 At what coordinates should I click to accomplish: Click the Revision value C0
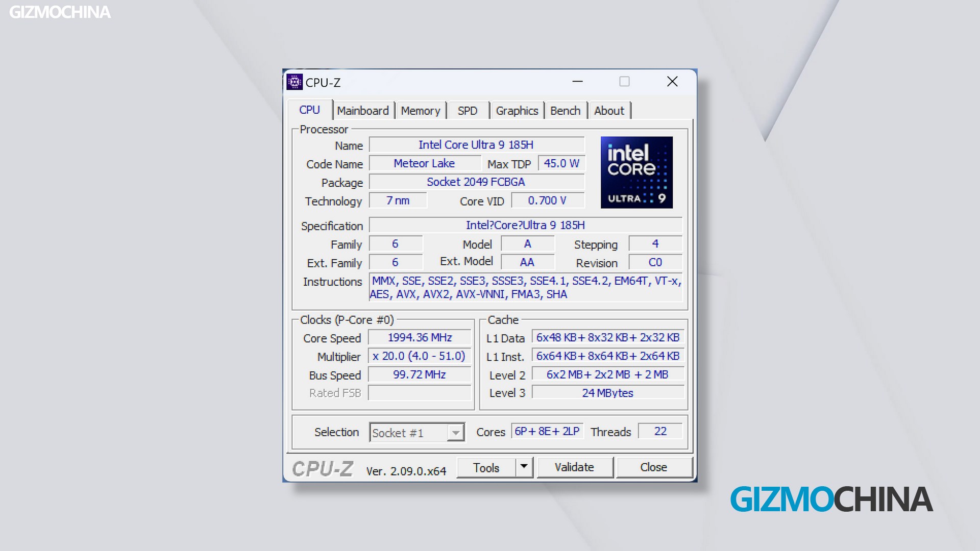click(655, 262)
